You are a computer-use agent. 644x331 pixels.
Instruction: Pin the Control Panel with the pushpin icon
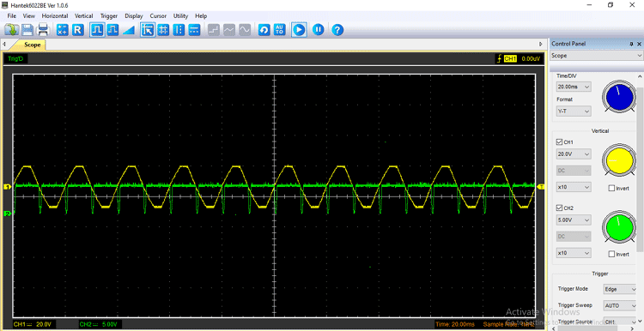[x=631, y=44]
